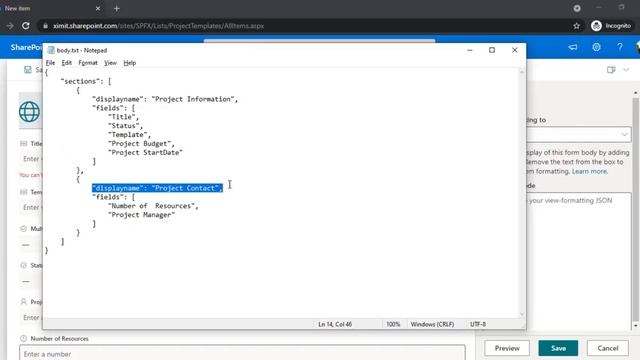Click the "Title" field line

[123, 117]
